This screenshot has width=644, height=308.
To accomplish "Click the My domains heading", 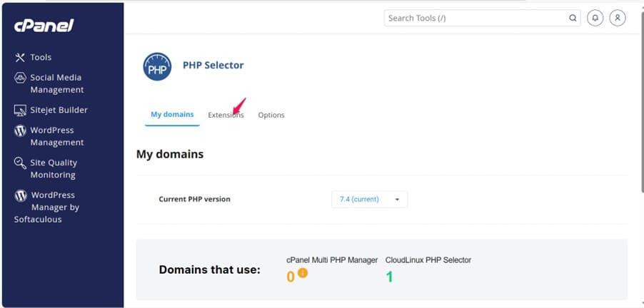I will pos(170,155).
